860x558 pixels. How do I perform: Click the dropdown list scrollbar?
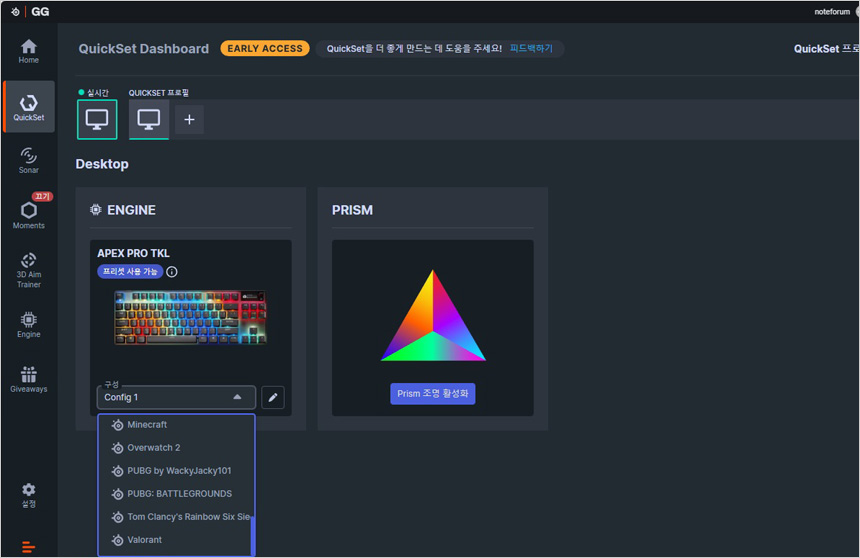pyautogui.click(x=253, y=536)
